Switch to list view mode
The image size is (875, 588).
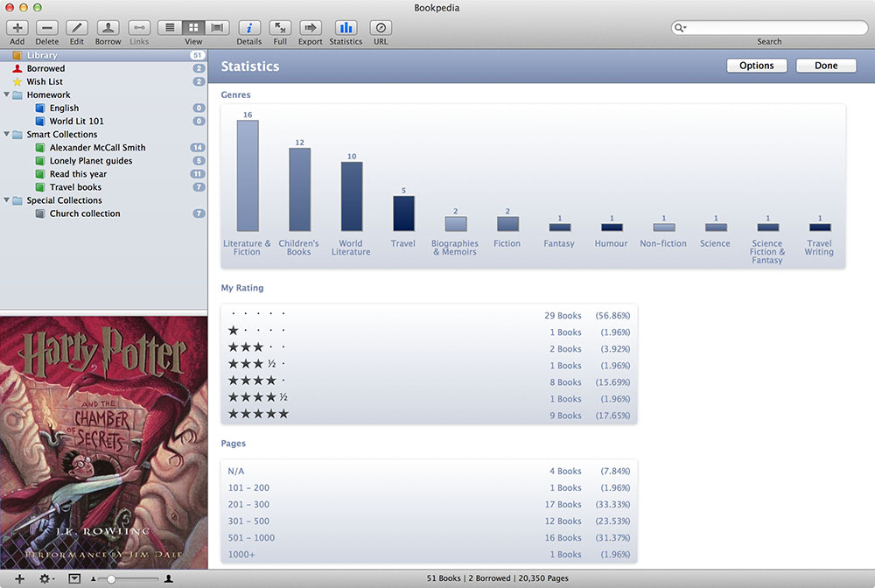tap(170, 28)
